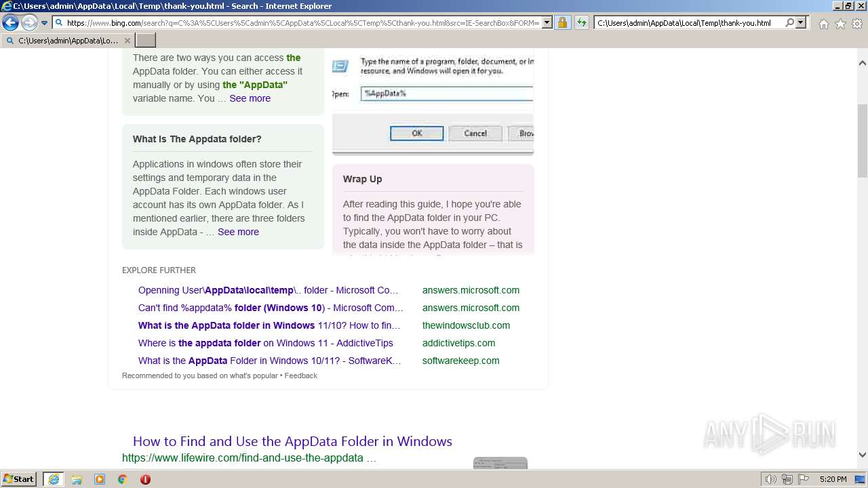This screenshot has width=868, height=488.
Task: Click addictivetips.com domain text
Action: pos(458,343)
